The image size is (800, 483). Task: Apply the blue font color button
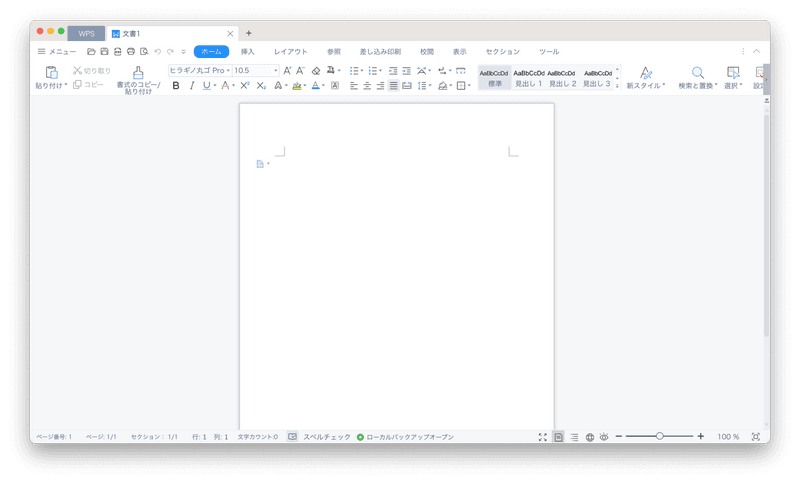(315, 86)
